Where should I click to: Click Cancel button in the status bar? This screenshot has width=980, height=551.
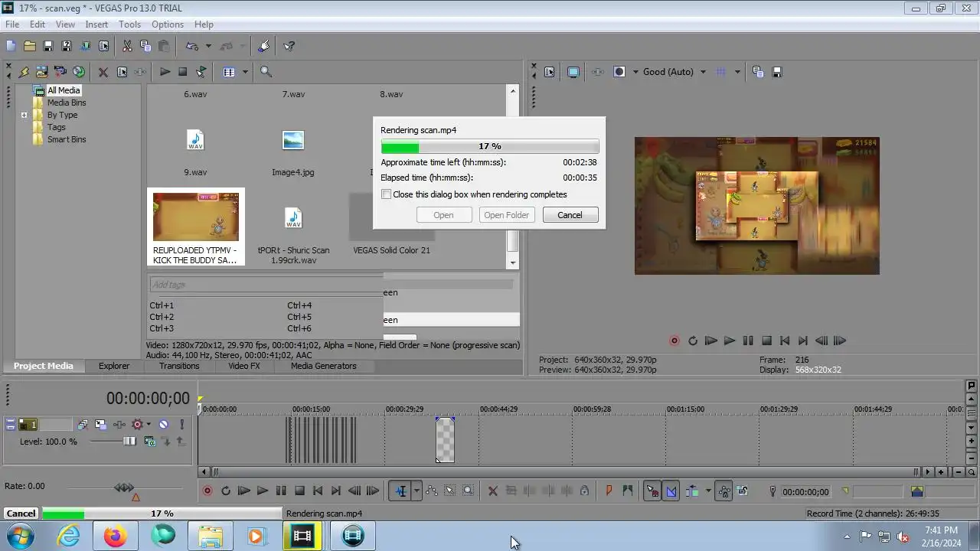point(21,514)
